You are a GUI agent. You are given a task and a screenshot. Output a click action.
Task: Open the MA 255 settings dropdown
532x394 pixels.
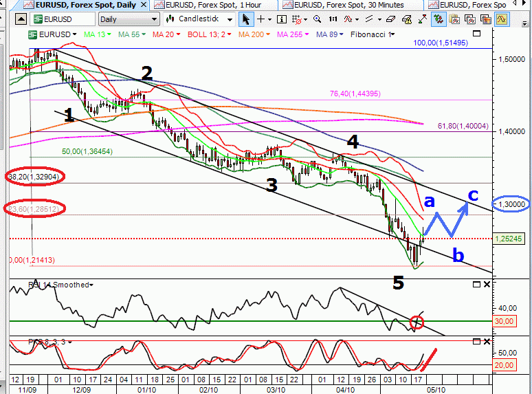[x=307, y=34]
